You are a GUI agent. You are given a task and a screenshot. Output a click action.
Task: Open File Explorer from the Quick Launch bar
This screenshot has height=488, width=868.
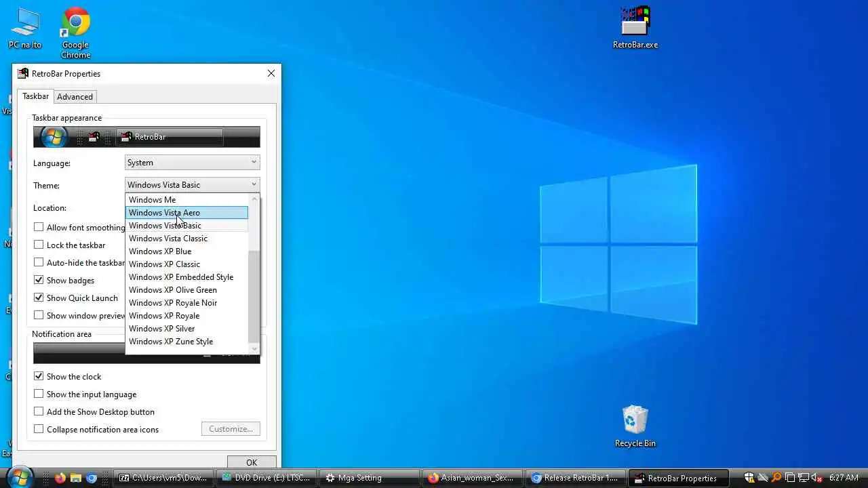point(76,478)
